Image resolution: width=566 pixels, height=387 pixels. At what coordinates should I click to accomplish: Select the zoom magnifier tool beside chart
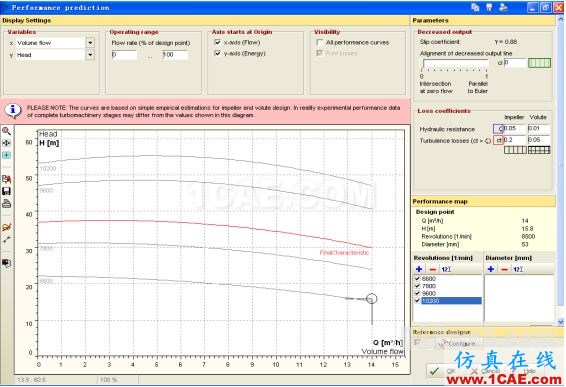click(6, 131)
